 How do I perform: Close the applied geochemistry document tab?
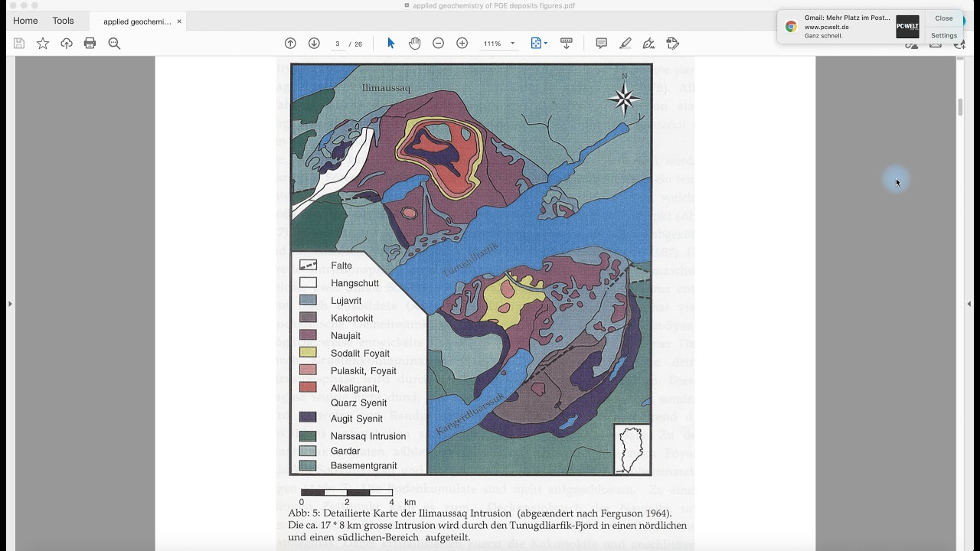[179, 21]
